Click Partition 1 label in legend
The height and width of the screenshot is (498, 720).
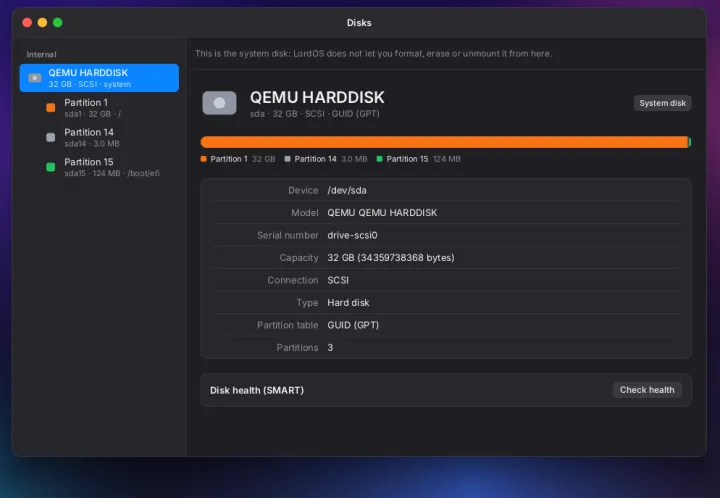[x=229, y=159]
